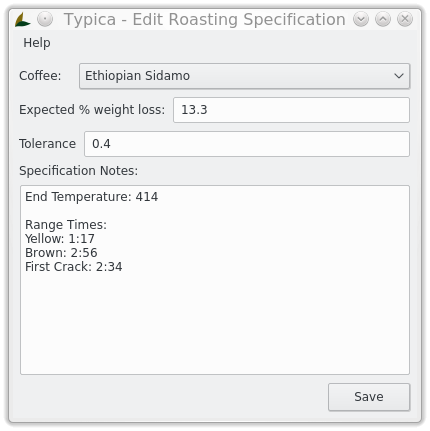This screenshot has height=431, width=430.
Task: Focus the Expected % weight loss field
Action: coord(291,110)
